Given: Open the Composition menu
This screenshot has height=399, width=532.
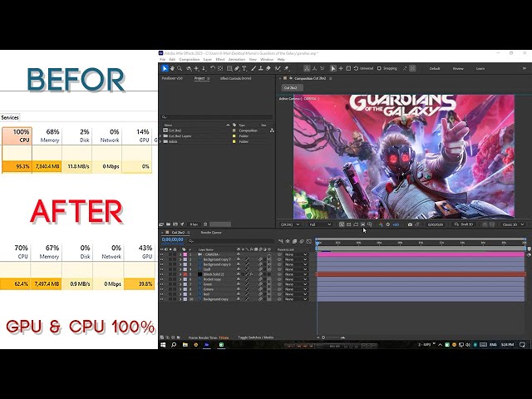Looking at the screenshot, I should tap(190, 60).
